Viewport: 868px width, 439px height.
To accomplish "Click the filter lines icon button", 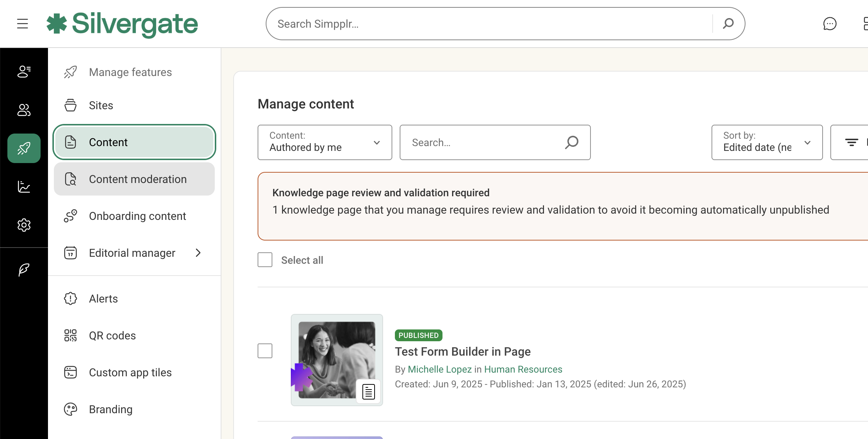I will 851,142.
